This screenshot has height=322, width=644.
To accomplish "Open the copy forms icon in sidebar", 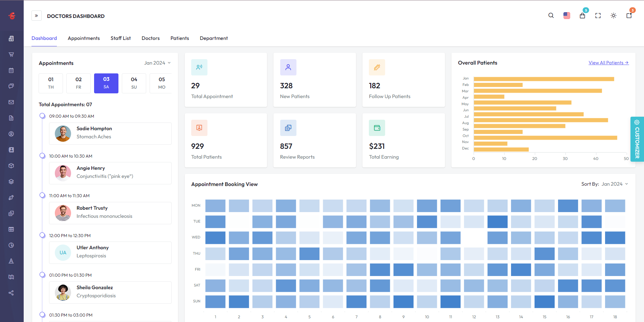I will [x=11, y=213].
